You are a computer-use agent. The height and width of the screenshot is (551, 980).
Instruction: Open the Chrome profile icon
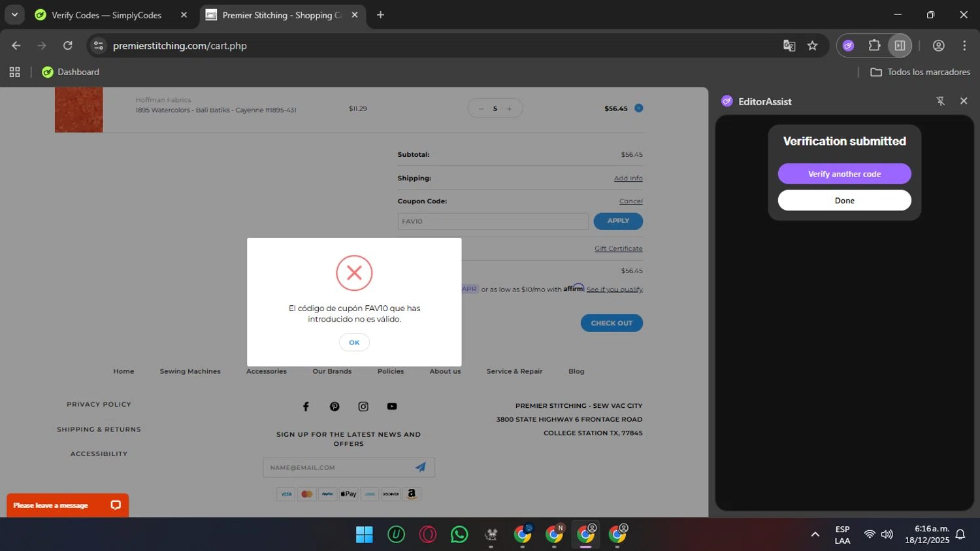(x=939, y=46)
